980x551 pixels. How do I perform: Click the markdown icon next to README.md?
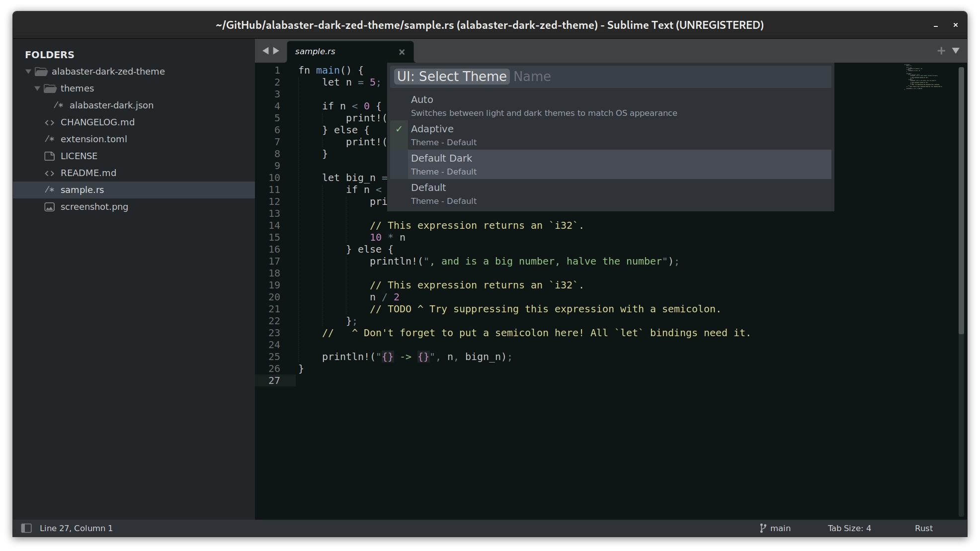(49, 173)
